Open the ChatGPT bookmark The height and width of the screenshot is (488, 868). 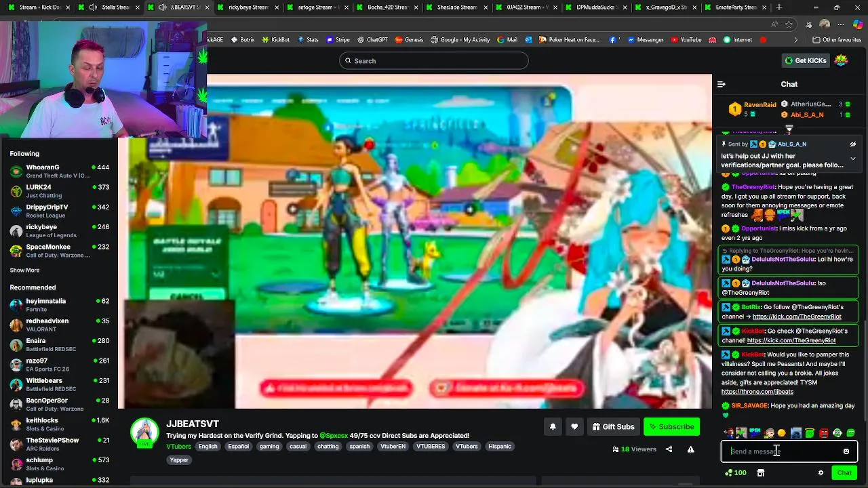pyautogui.click(x=372, y=40)
